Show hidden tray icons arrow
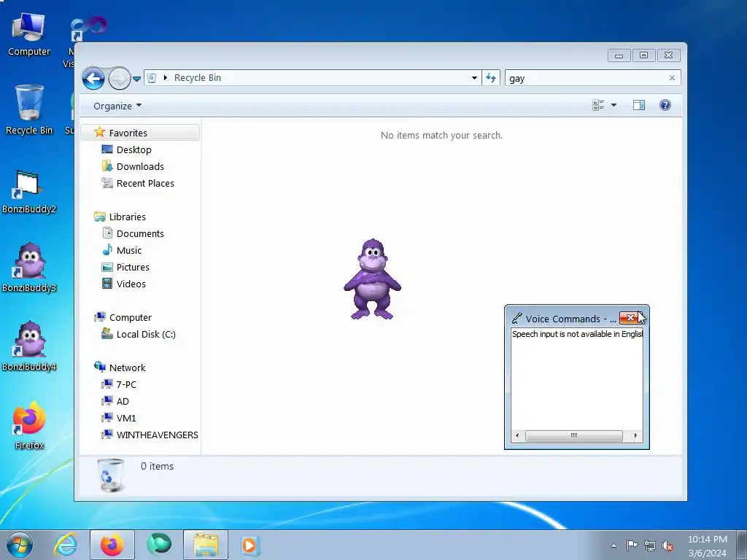The width and height of the screenshot is (747, 560). [614, 545]
